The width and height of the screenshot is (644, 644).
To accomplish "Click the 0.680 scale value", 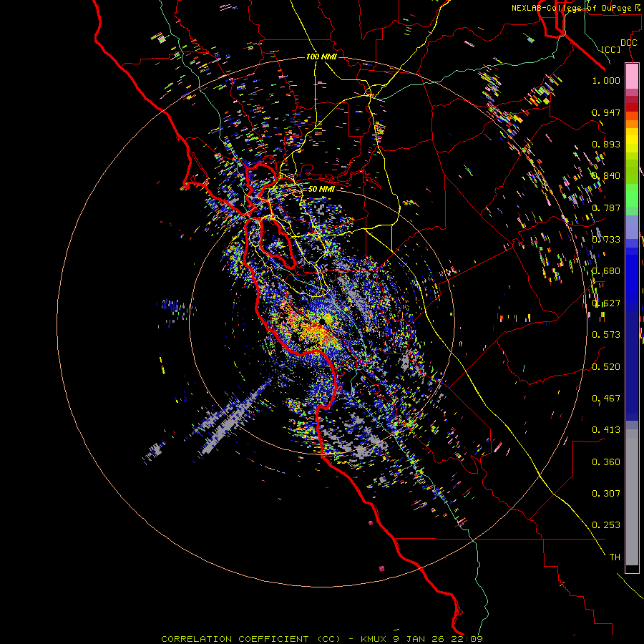I will tap(606, 271).
